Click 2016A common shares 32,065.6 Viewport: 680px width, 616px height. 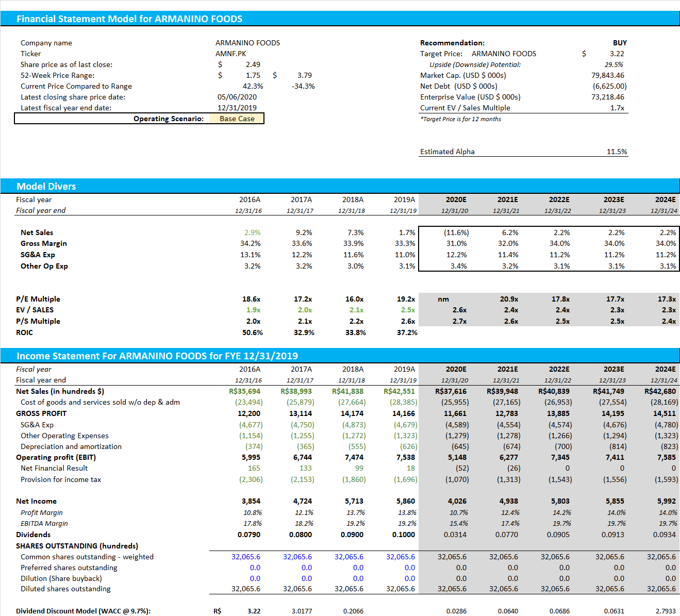(246, 557)
